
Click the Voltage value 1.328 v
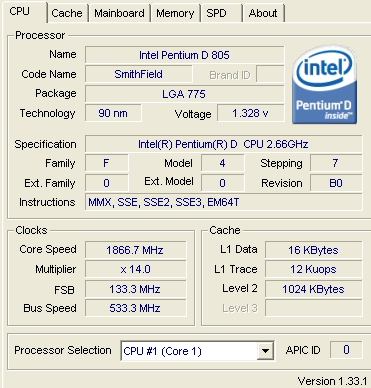[251, 113]
